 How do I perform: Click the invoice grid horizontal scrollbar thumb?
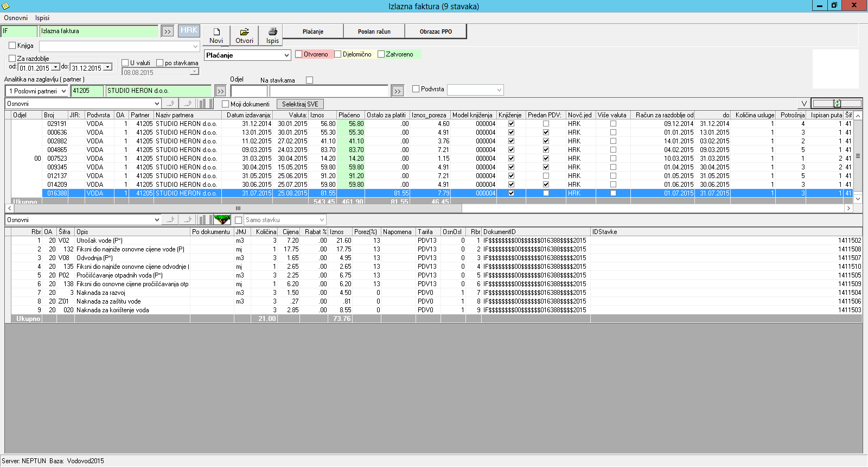(x=238, y=208)
